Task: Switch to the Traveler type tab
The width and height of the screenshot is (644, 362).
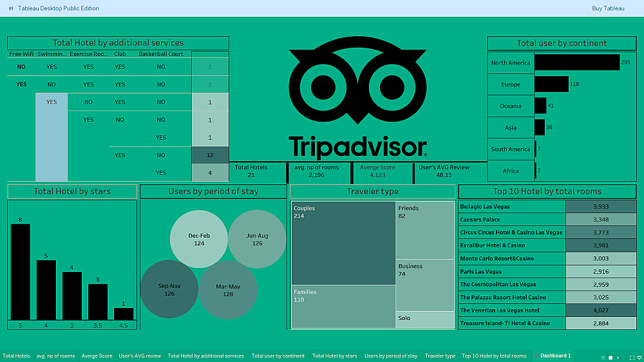Action: [x=440, y=356]
